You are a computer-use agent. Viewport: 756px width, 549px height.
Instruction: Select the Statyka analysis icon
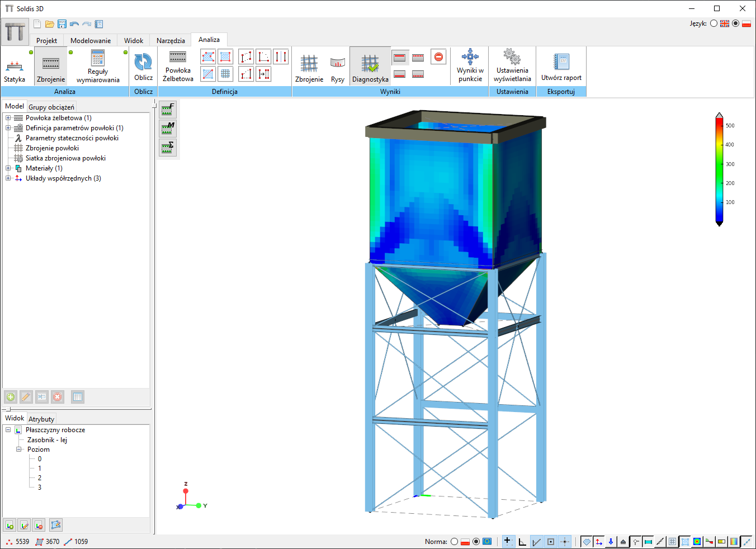[15, 66]
